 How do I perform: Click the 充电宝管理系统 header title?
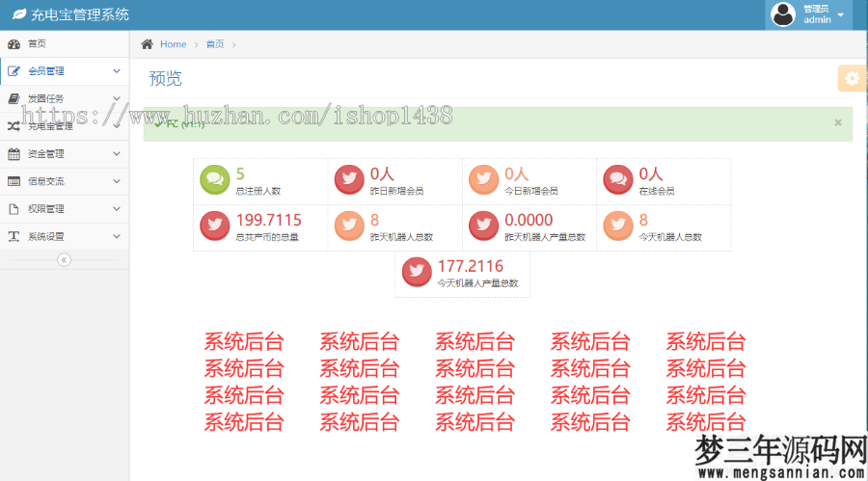point(80,14)
